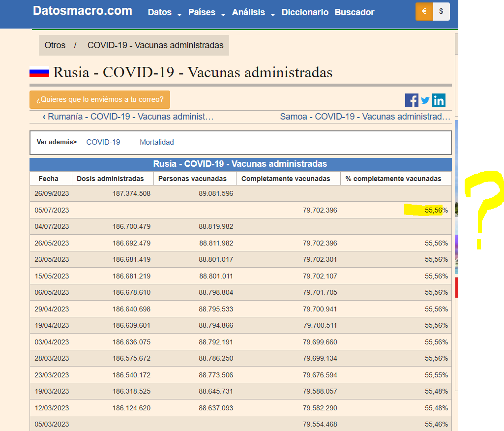Share page on Twitter icon

click(425, 100)
